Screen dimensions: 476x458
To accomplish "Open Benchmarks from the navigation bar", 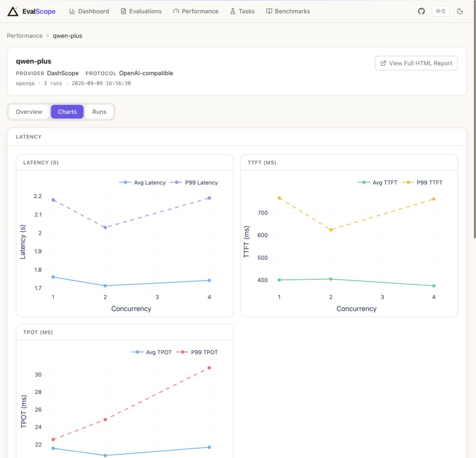I will pos(288,11).
